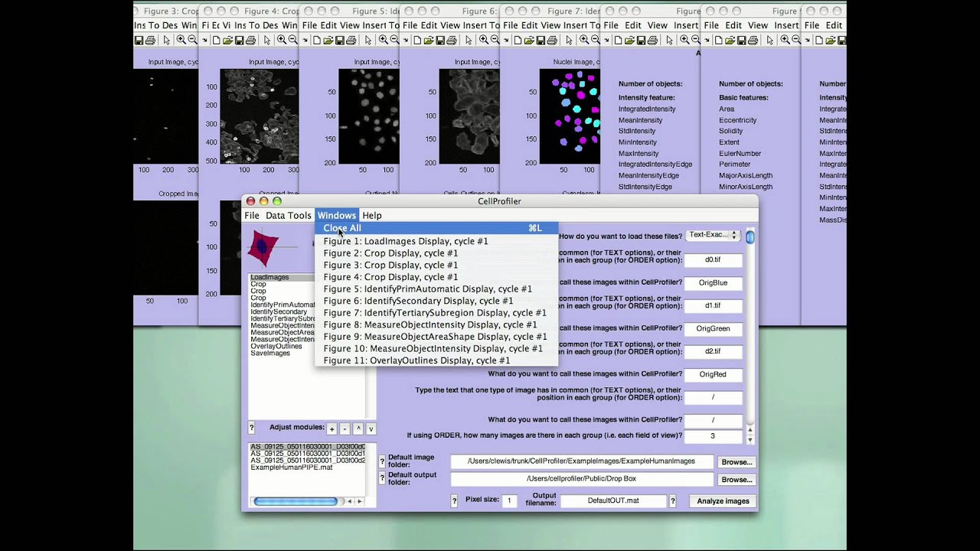Click Browse for default output folder
The image size is (980, 551).
pos(737,480)
